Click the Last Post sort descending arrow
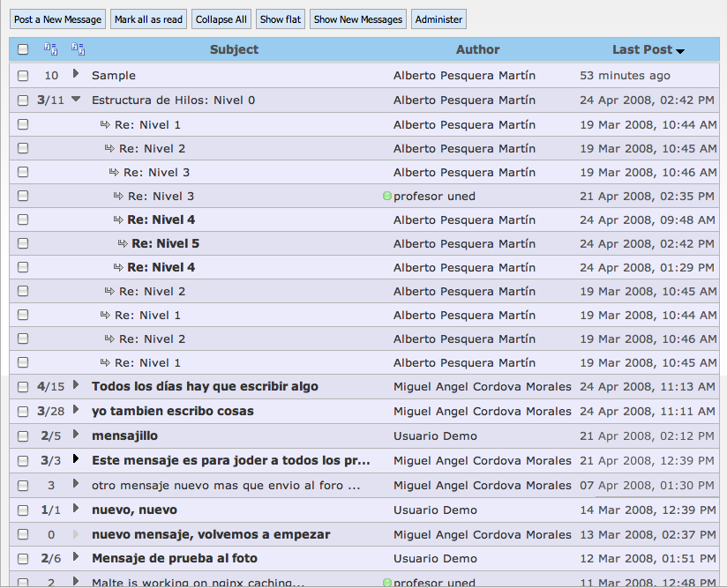 point(680,51)
